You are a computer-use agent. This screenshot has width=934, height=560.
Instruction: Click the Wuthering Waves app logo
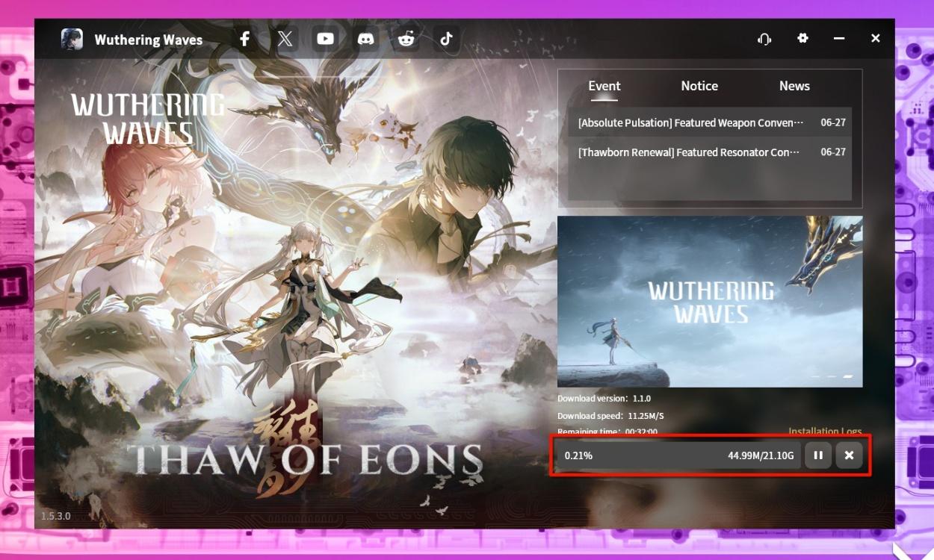point(72,39)
